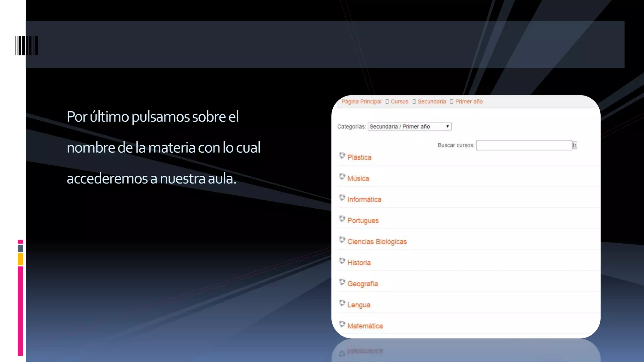Click the course icon beside Portugues

pyautogui.click(x=342, y=219)
